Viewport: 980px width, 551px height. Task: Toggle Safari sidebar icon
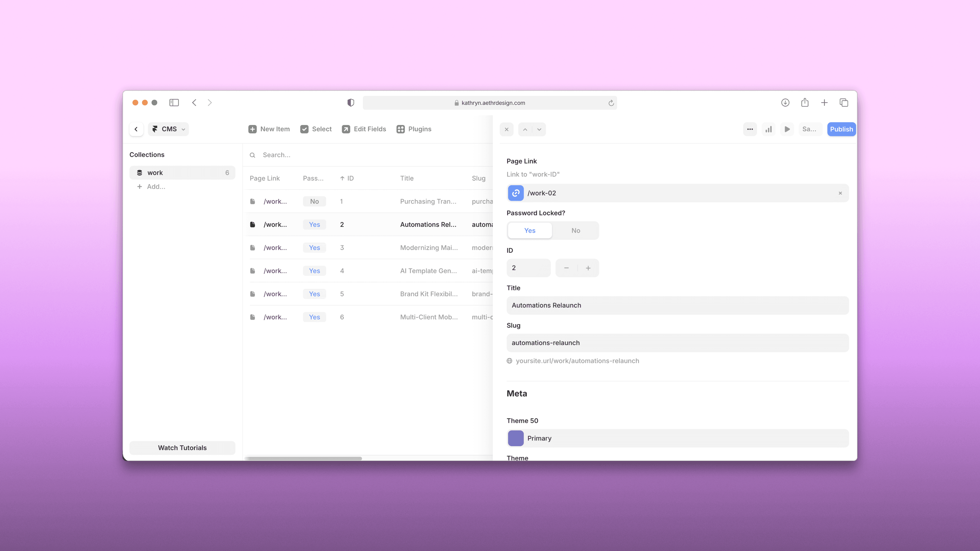pyautogui.click(x=174, y=103)
